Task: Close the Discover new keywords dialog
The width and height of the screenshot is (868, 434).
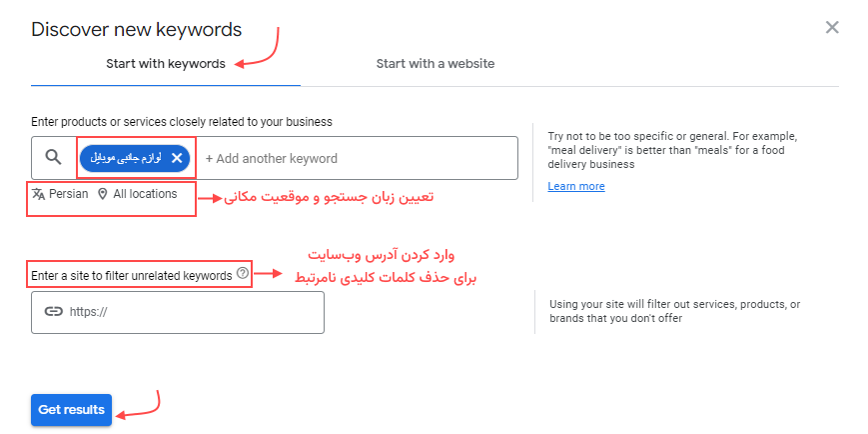Action: tap(832, 28)
